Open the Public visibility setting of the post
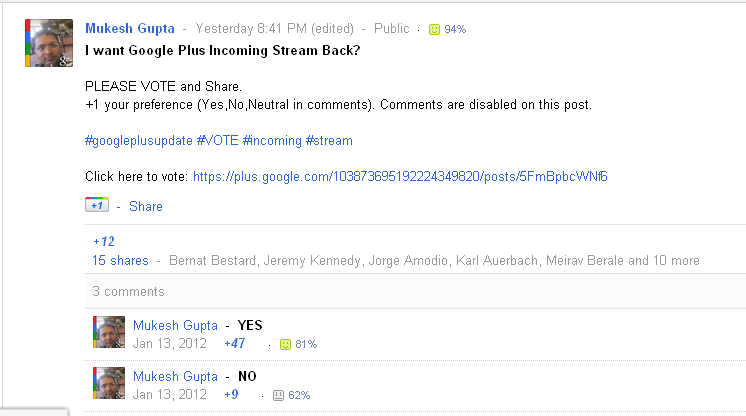The height and width of the screenshot is (416, 746). coord(392,29)
